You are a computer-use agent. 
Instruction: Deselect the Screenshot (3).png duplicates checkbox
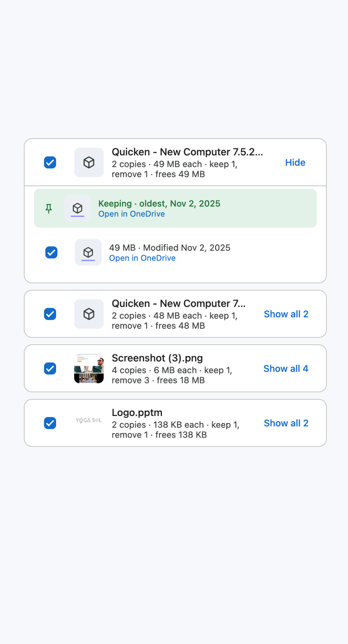(50, 368)
